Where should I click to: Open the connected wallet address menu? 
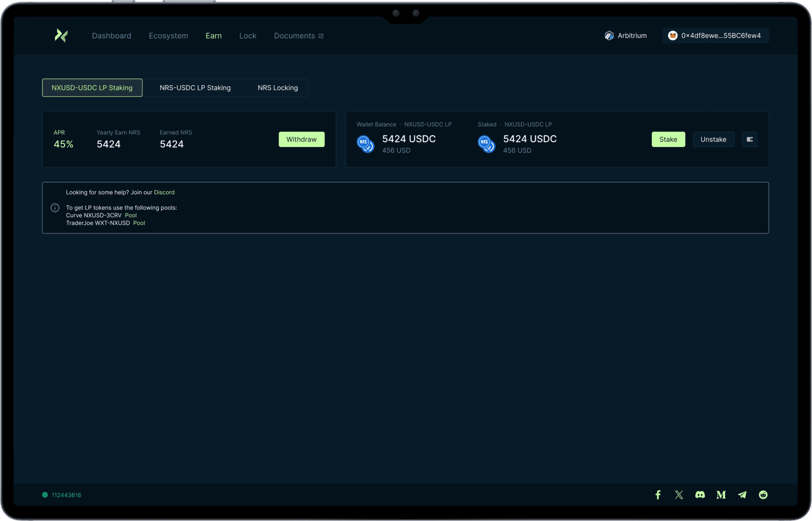click(715, 36)
